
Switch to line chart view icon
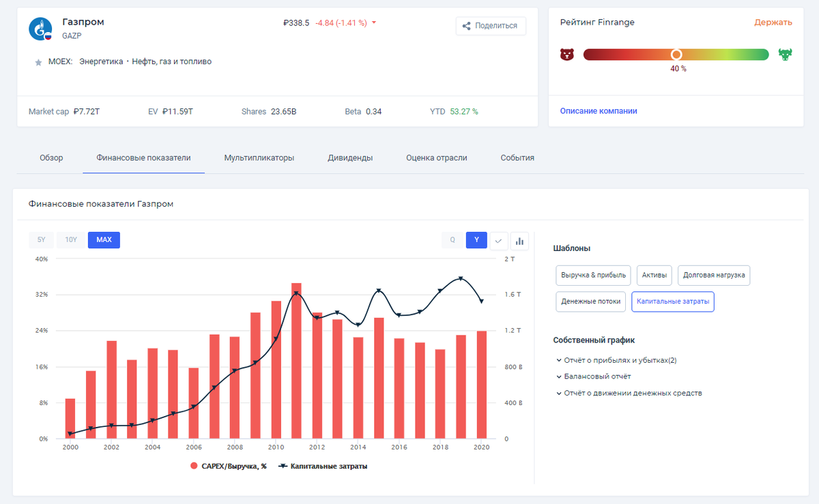pyautogui.click(x=499, y=240)
